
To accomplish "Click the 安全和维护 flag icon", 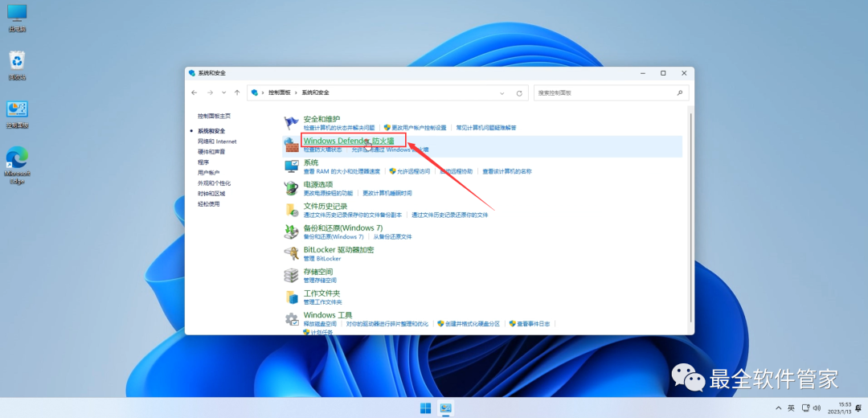I will [291, 122].
